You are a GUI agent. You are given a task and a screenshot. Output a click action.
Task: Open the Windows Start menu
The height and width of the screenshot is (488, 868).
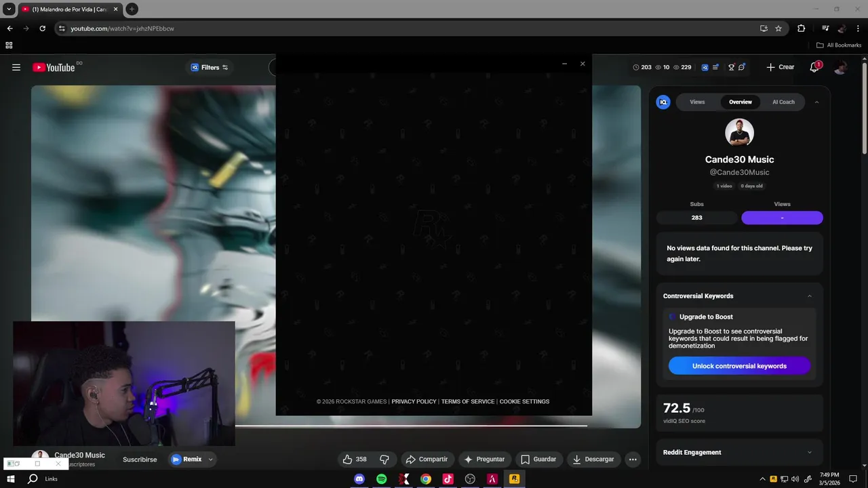[11, 479]
